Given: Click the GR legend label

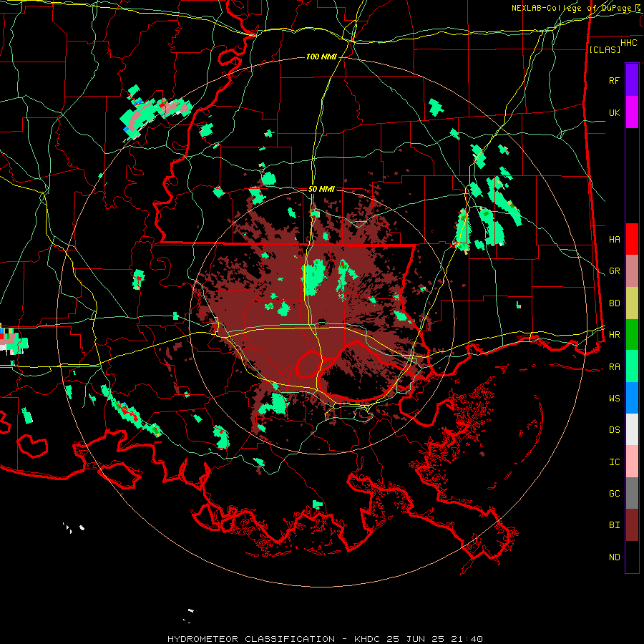Looking at the screenshot, I should 614,271.
